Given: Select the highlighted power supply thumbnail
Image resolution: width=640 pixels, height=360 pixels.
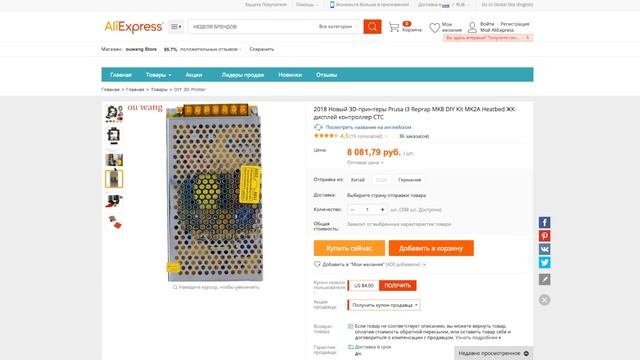Looking at the screenshot, I should point(114,179).
